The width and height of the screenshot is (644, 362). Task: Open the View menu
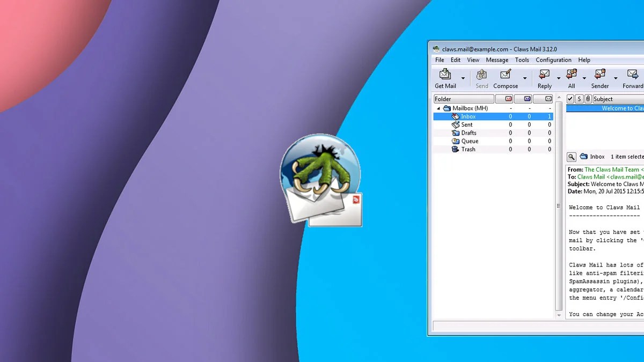pos(473,60)
